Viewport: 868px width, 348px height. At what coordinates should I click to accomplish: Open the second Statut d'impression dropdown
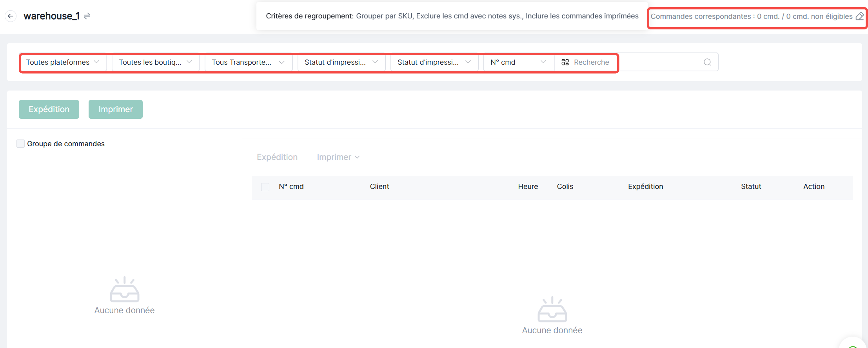[x=434, y=62]
